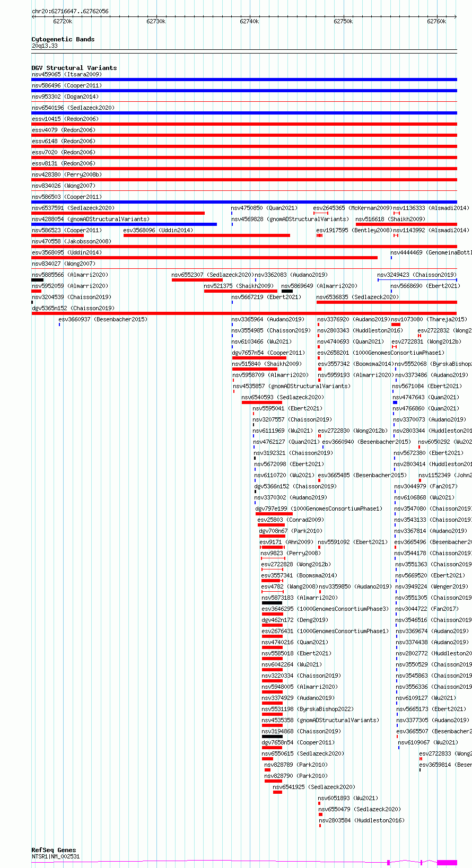Viewport: 472px width, 868px height.
Task: Click the Cytogenetic Bands track title
Action: (x=63, y=39)
